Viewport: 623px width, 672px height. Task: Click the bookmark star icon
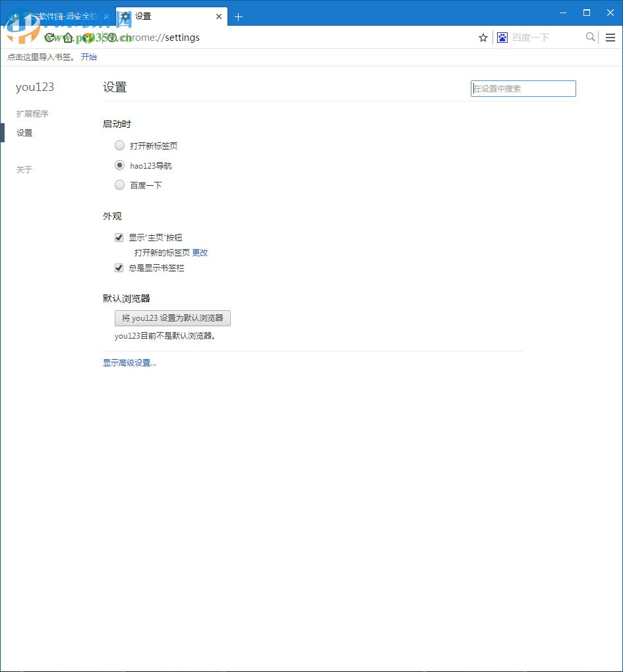483,38
